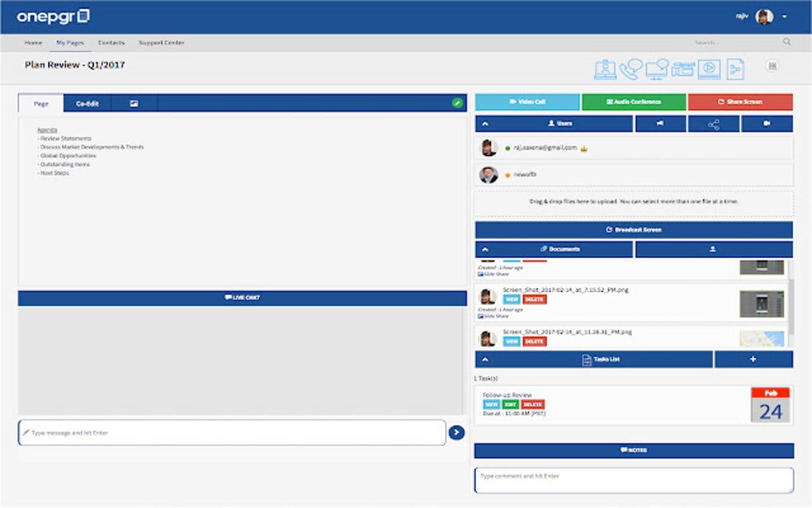Click the video recorder icon in the toolbar
The image size is (812, 508).
coord(682,69)
